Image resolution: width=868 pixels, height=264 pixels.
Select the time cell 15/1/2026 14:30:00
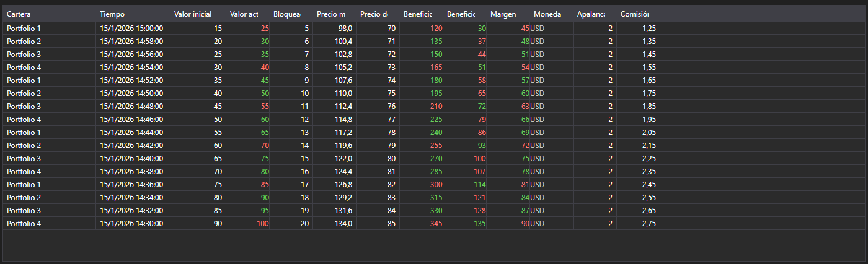[133, 224]
